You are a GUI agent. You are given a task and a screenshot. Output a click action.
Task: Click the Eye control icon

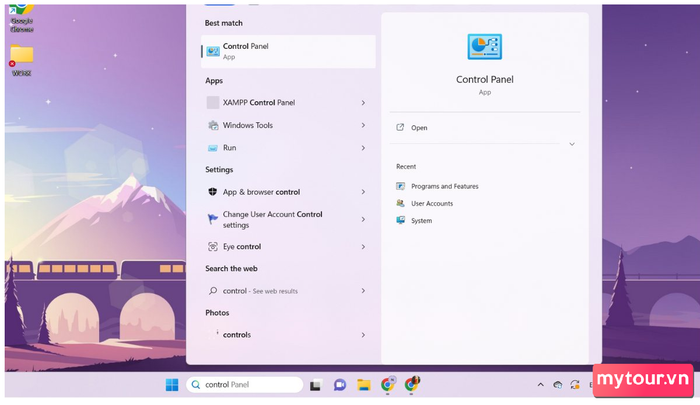point(213,246)
